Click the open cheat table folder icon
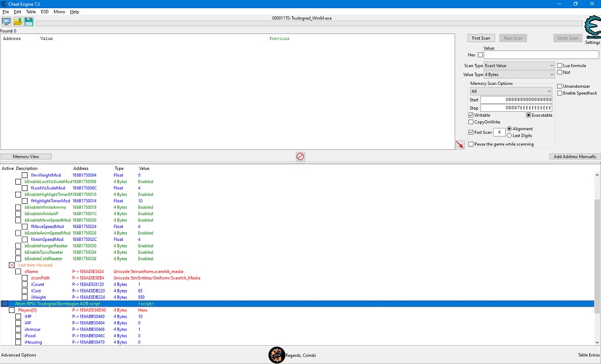 (x=18, y=22)
